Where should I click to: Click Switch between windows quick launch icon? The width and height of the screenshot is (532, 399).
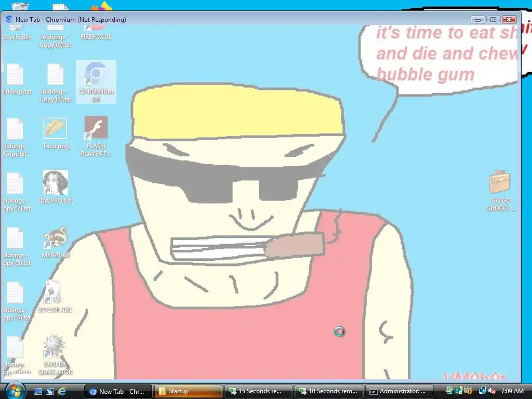point(50,391)
